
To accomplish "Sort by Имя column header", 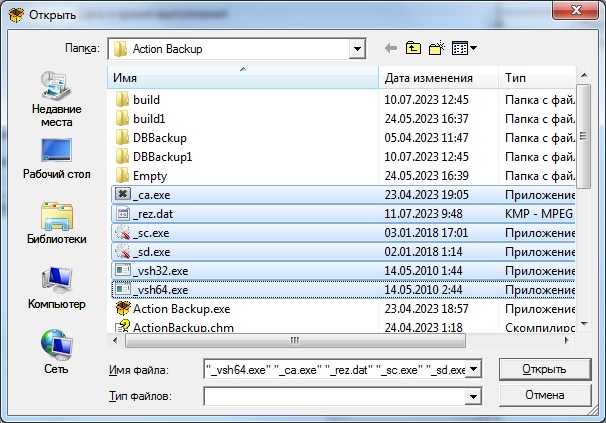I will pos(243,78).
